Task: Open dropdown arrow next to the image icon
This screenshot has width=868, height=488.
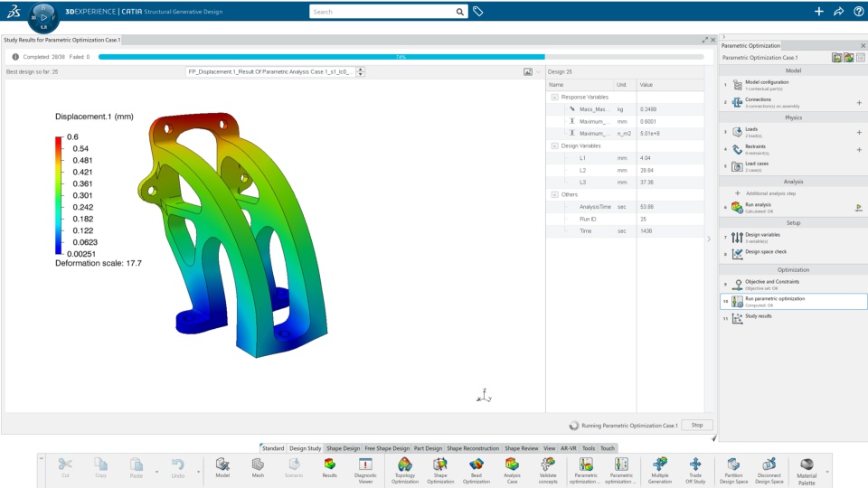Action: click(x=537, y=72)
